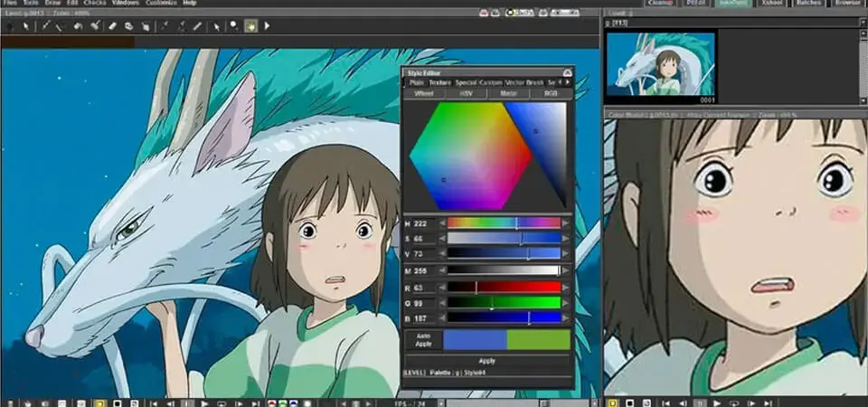Image resolution: width=868 pixels, height=407 pixels.
Task: Open the Texture tab in Style Editor
Action: (440, 82)
